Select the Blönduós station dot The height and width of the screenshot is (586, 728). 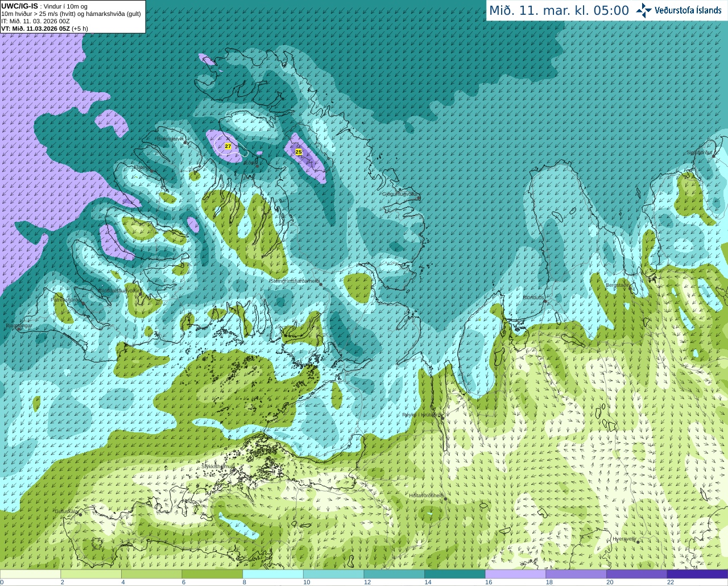545,302
